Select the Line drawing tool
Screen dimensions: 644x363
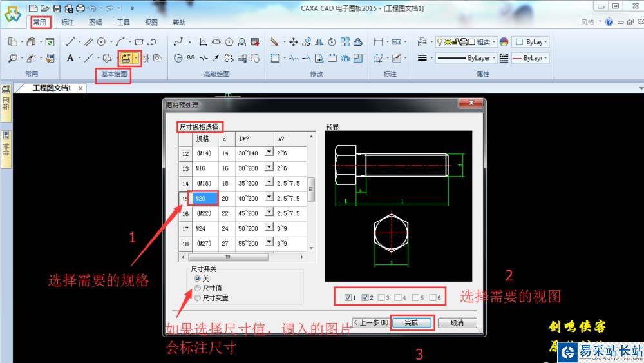click(70, 41)
